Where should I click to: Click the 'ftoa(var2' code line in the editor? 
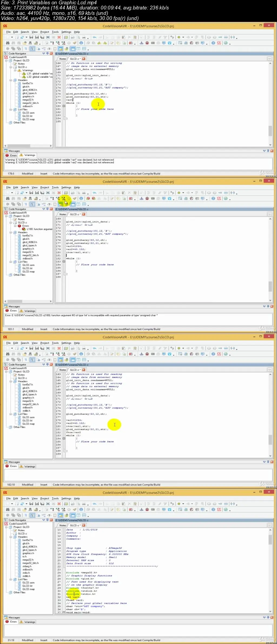point(73,432)
